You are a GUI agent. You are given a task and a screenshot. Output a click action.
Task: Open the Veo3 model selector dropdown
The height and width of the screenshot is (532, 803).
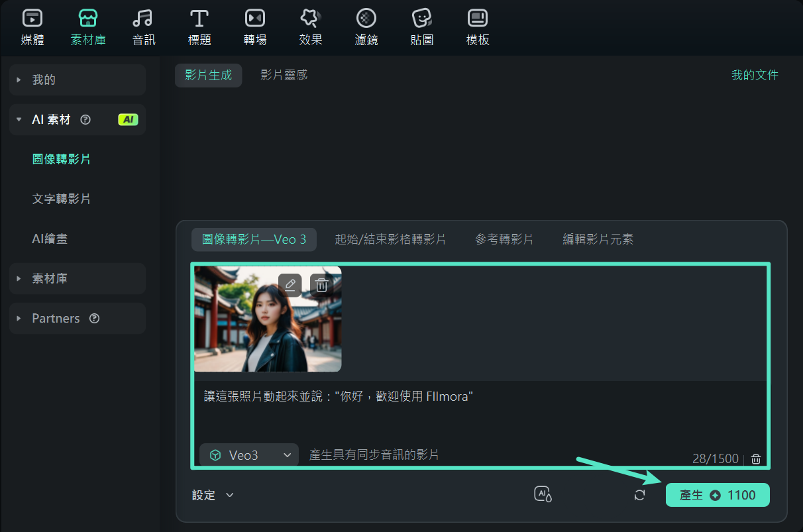[x=248, y=454]
